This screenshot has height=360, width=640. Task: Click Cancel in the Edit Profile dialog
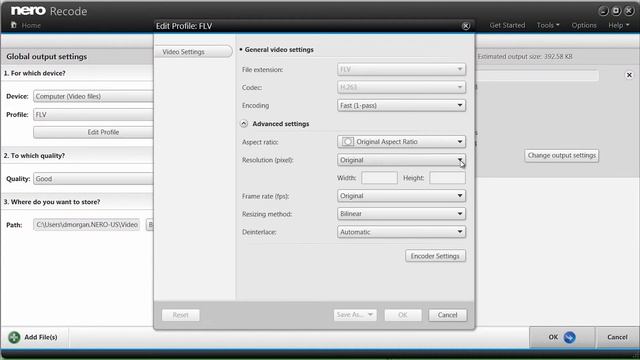[447, 315]
